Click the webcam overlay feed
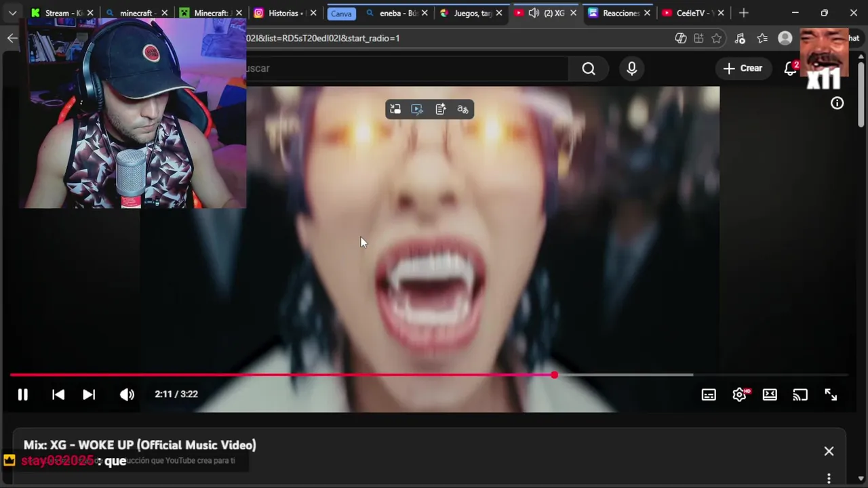 coord(134,114)
